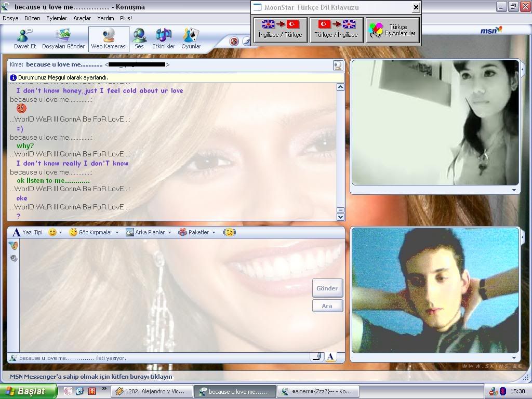The image size is (532, 399).
Task: Switch to text typing mode tab
Action: coord(330,356)
